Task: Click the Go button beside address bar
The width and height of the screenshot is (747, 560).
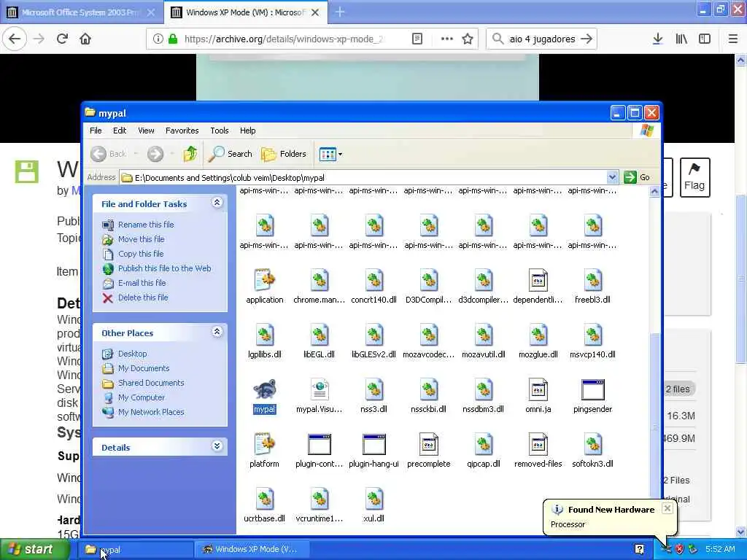Action: (637, 177)
